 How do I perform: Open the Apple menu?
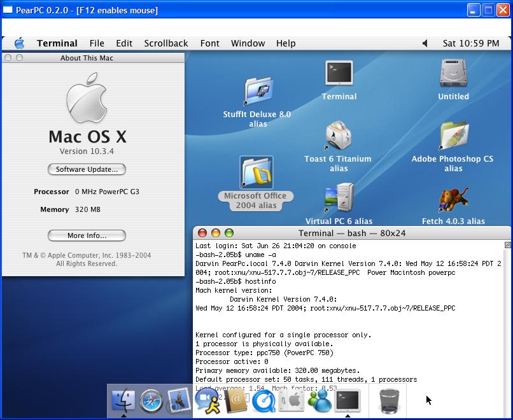tap(19, 43)
